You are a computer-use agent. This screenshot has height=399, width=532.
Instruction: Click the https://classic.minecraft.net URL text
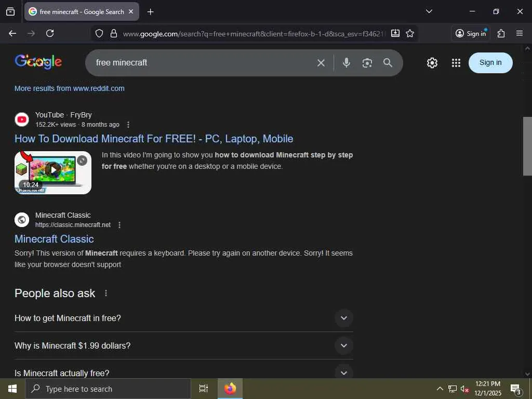[x=73, y=225]
